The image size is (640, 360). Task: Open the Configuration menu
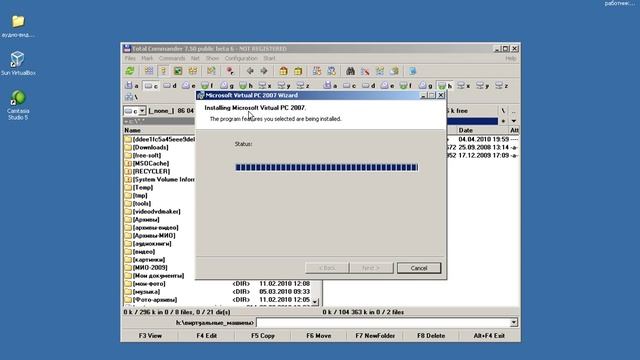(x=241, y=58)
